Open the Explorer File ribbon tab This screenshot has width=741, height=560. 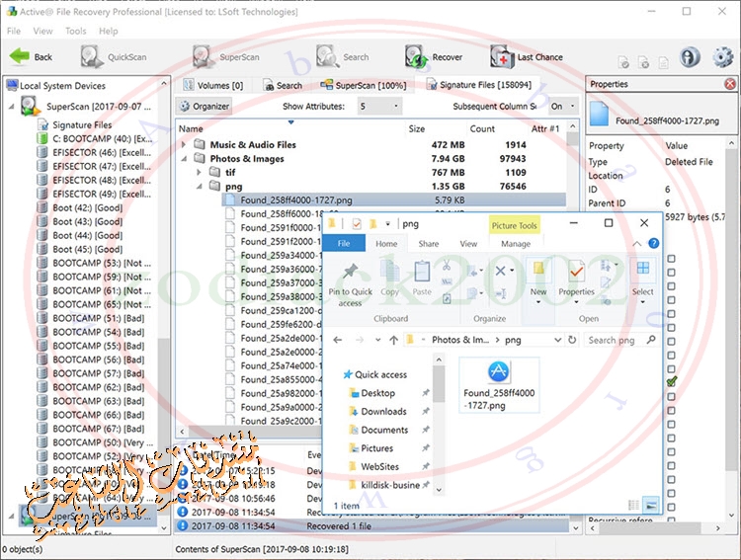point(344,243)
